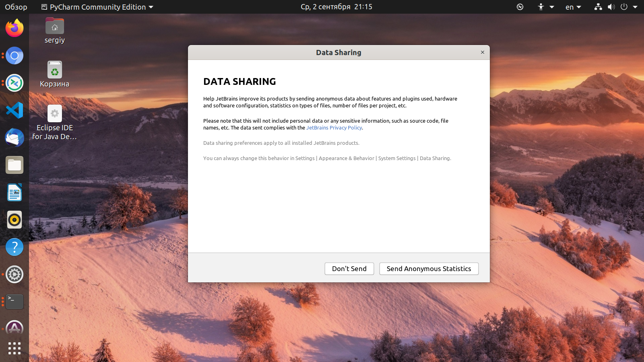Image resolution: width=644 pixels, height=362 pixels.
Task: Launch Terminal from the dock
Action: (x=14, y=302)
